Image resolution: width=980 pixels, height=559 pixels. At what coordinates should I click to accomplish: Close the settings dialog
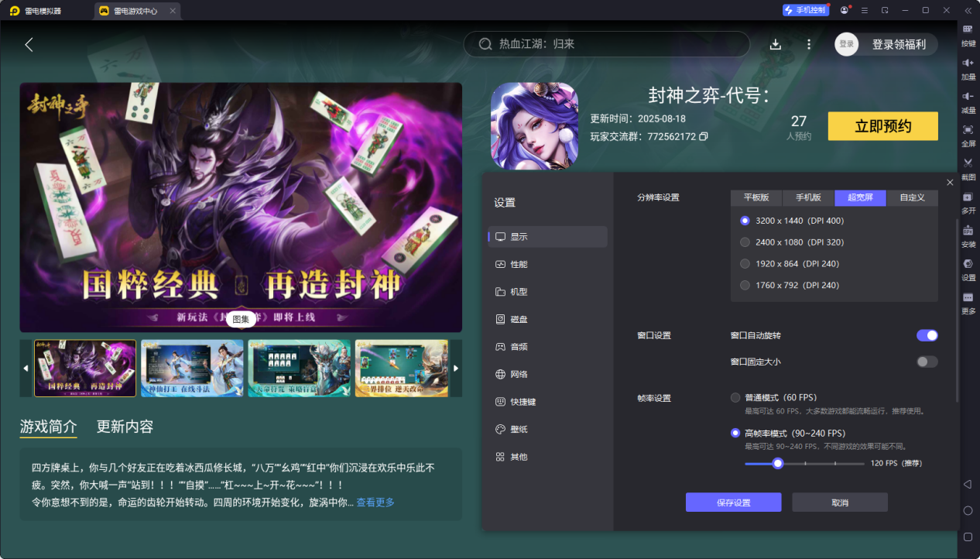tap(950, 182)
